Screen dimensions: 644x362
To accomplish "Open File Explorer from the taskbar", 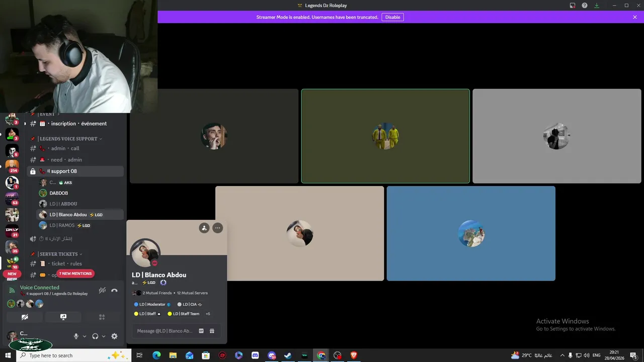I will (173, 355).
